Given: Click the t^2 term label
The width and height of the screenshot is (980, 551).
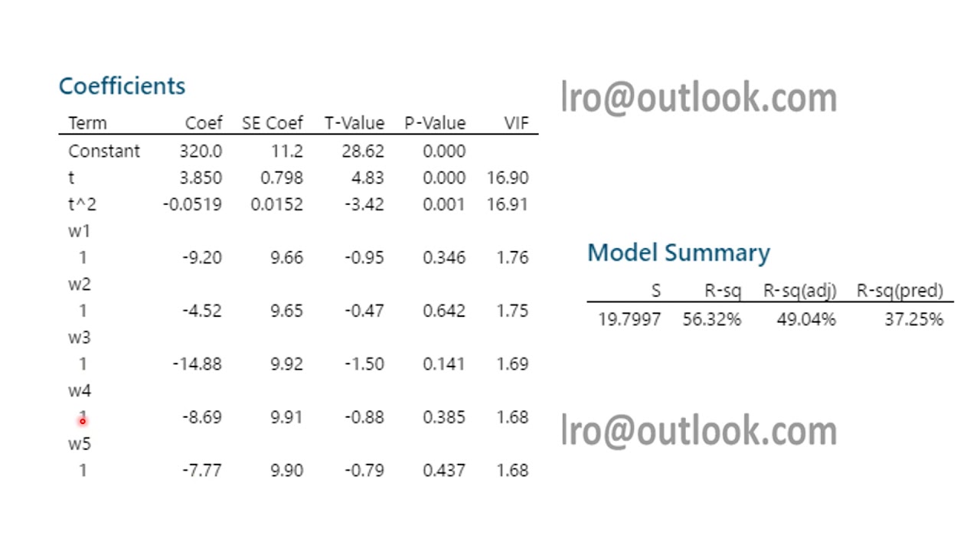Looking at the screenshot, I should point(82,204).
